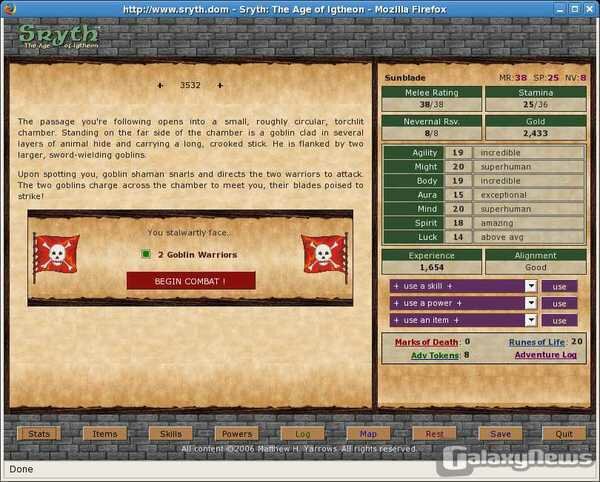
Task: Click the Might stat value 20
Action: [458, 167]
